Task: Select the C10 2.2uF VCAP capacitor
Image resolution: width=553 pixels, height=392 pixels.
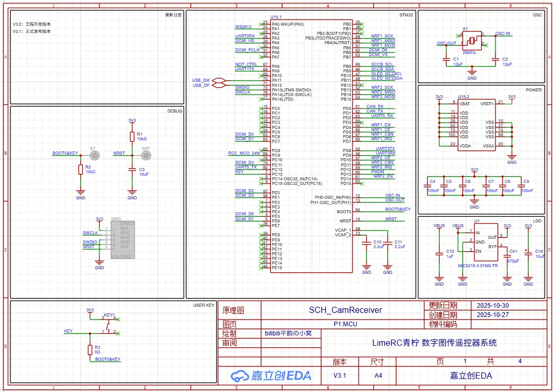Action: point(366,245)
